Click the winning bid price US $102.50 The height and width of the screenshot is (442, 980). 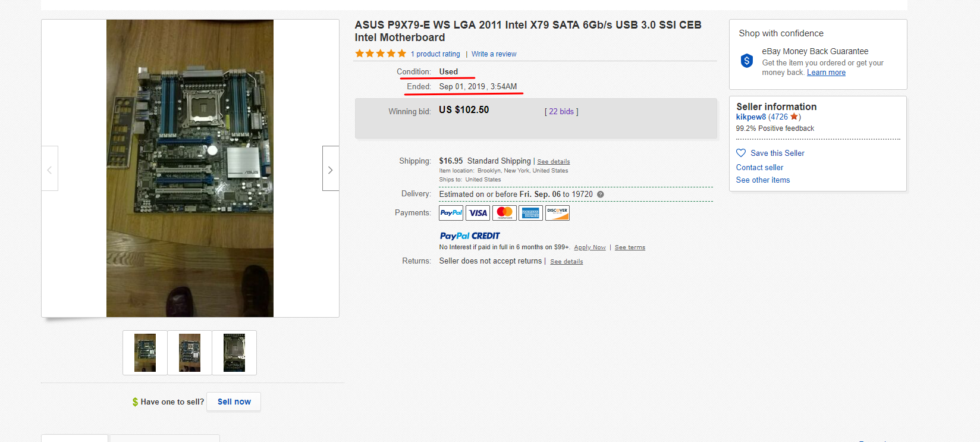[464, 110]
